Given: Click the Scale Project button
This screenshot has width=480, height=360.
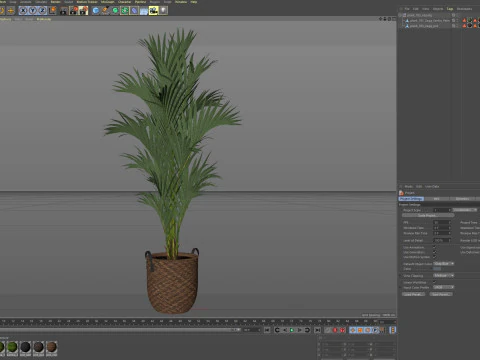Looking at the screenshot, I should pos(428,215).
